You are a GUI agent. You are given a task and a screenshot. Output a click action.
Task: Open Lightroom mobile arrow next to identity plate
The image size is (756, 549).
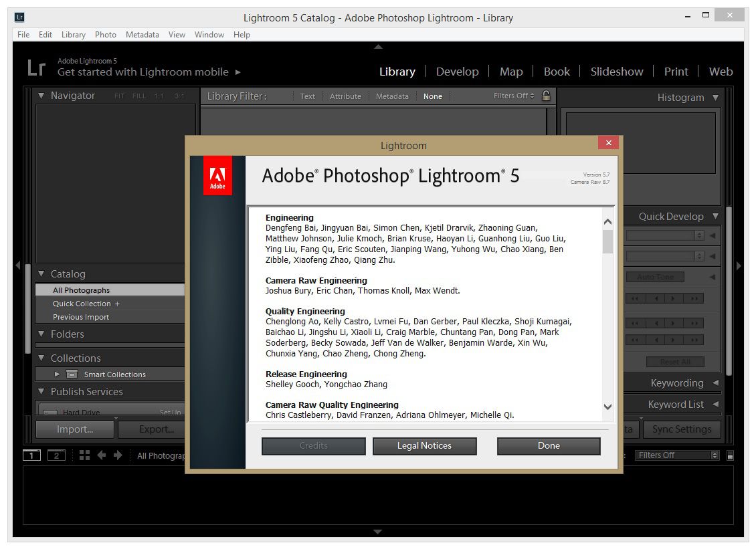pyautogui.click(x=238, y=72)
